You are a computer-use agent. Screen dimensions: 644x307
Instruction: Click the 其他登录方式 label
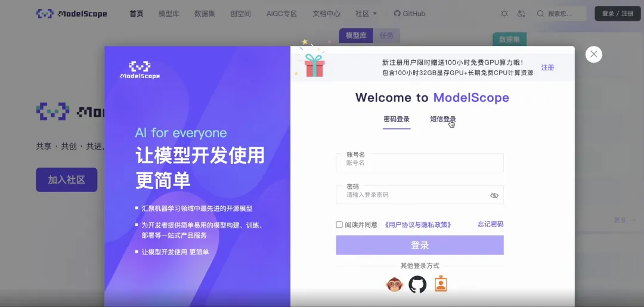point(420,266)
